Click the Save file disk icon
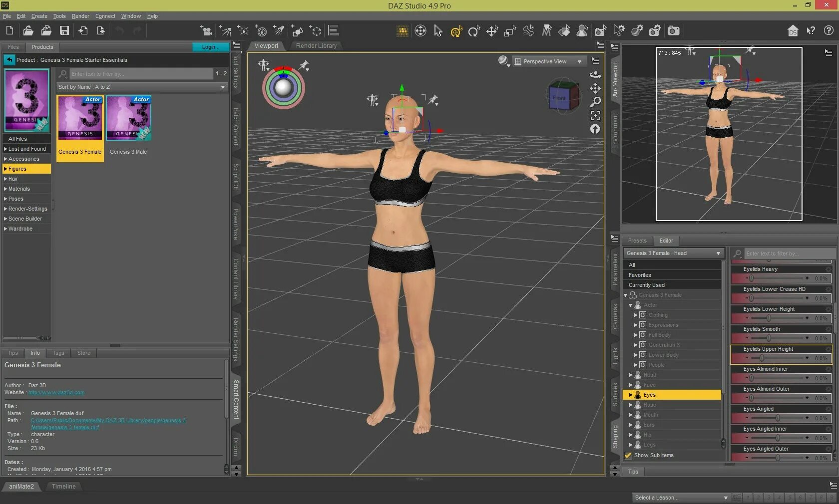The width and height of the screenshot is (839, 504). point(64,30)
